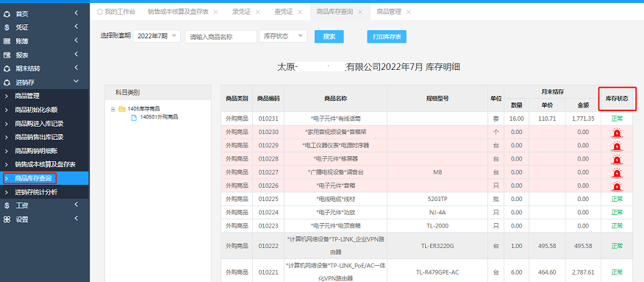The image size is (644, 282).
Task: Close the 查凭证 tab
Action: pos(300,13)
